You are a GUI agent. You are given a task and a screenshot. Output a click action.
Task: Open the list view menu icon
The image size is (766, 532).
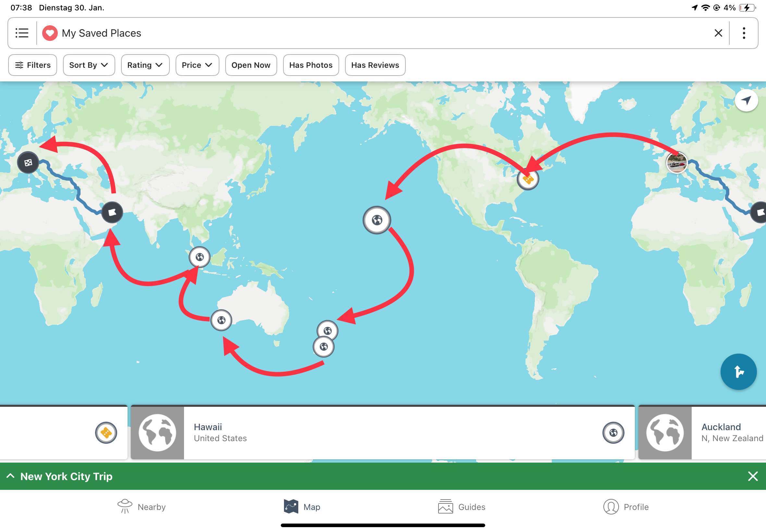point(22,33)
